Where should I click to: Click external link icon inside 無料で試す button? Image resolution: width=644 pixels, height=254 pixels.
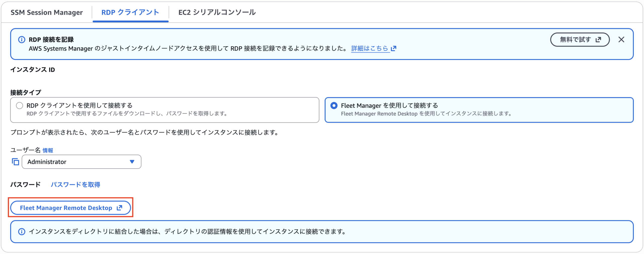(x=598, y=40)
